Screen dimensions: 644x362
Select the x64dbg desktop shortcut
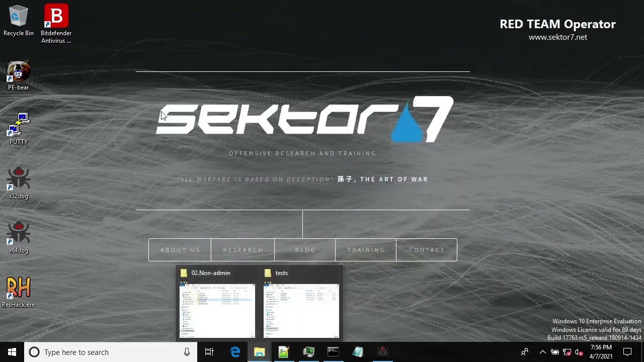point(19,238)
